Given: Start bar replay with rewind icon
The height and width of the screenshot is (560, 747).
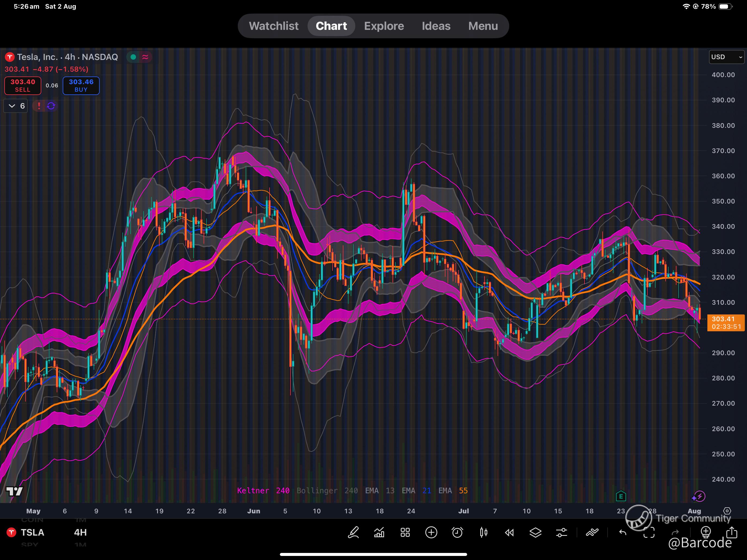Looking at the screenshot, I should click(509, 533).
